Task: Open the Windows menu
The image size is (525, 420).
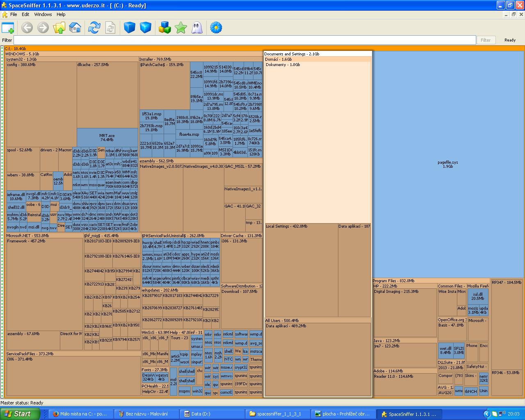Action: tap(43, 14)
